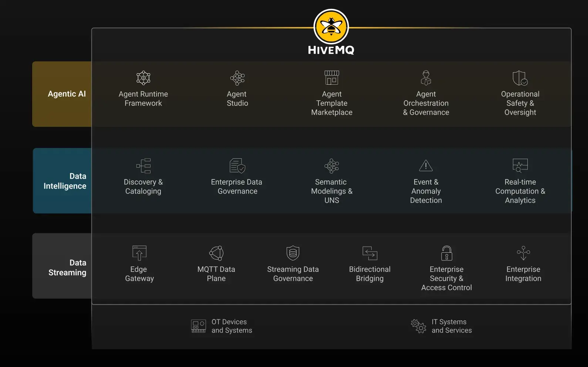Select the Data Intelligence layer label
This screenshot has width=588, height=367.
pos(65,181)
